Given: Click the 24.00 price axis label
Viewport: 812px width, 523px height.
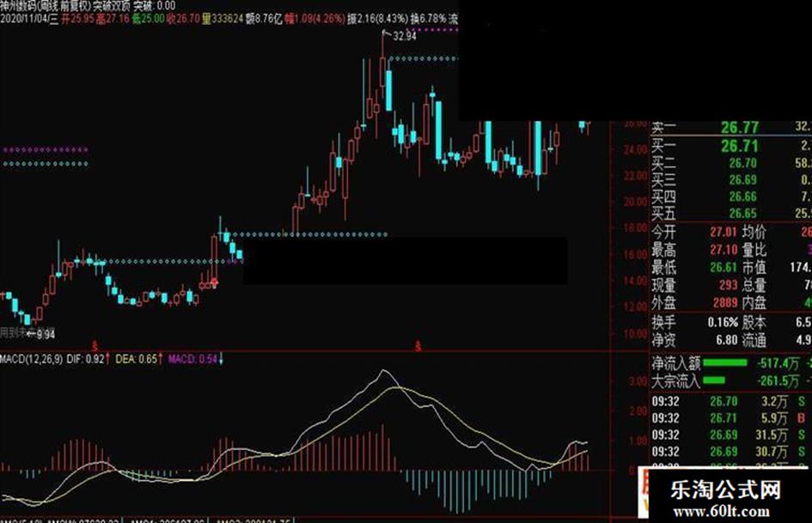Looking at the screenshot, I should click(635, 150).
